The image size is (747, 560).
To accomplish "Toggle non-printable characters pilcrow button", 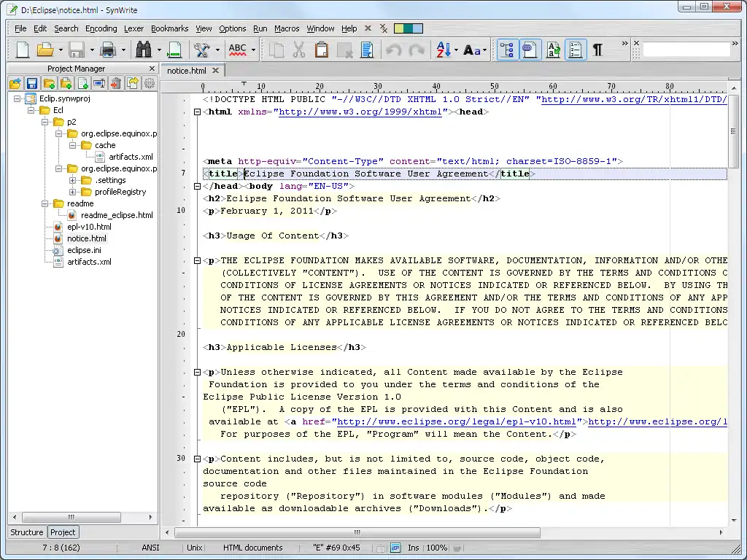I will [x=597, y=50].
